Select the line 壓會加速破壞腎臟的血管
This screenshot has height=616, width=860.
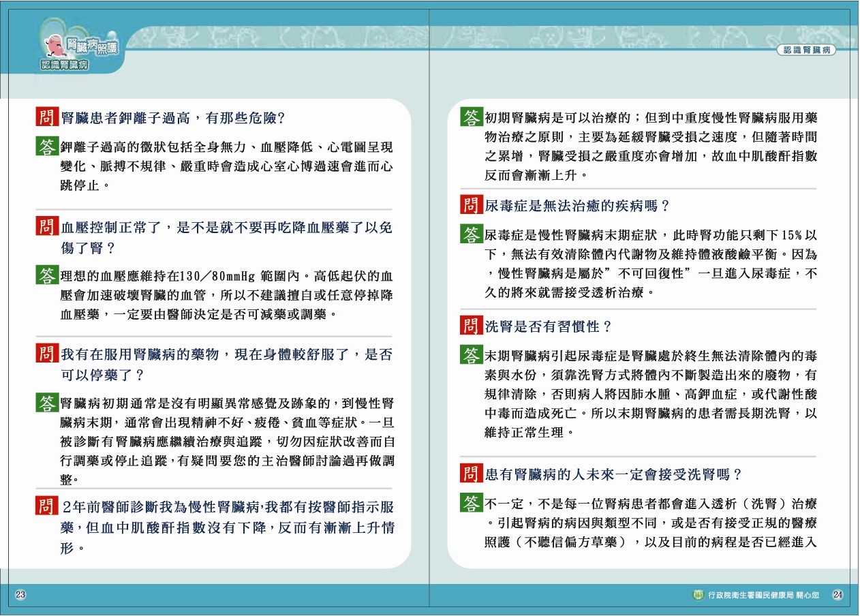[x=227, y=296]
